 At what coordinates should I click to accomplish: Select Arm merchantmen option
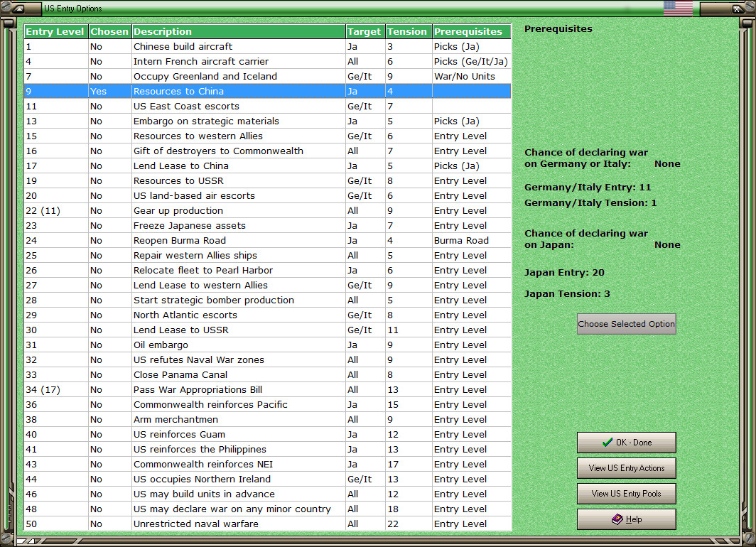(x=268, y=421)
